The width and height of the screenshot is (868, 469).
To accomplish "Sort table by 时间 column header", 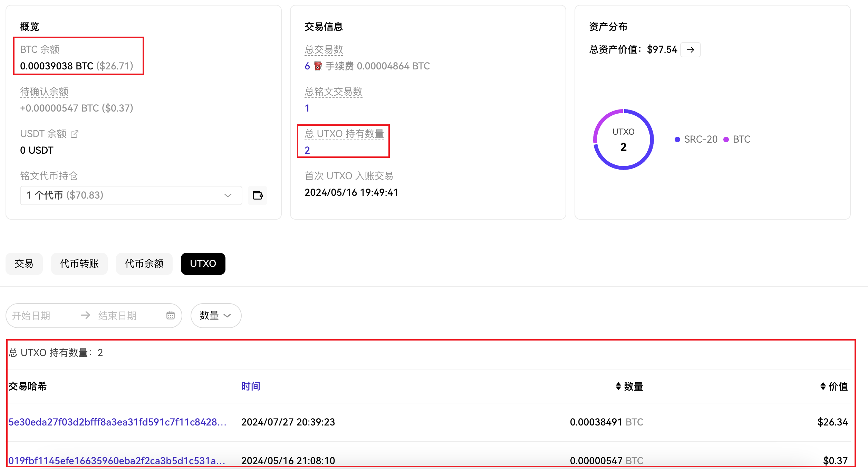I will click(251, 386).
